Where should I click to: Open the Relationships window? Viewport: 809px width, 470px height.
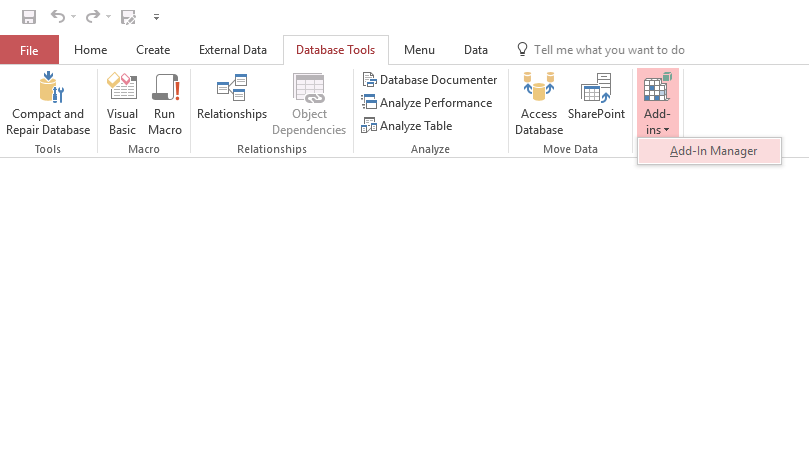(x=232, y=96)
